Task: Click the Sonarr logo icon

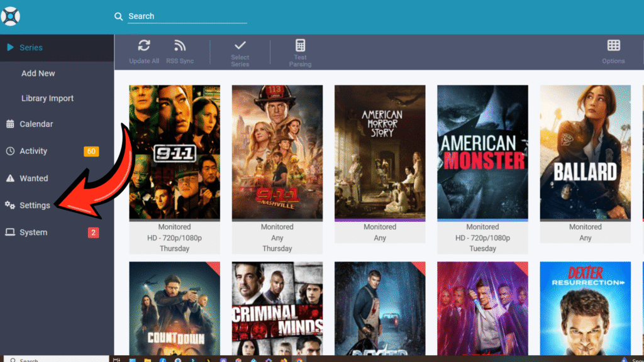Action: point(10,16)
